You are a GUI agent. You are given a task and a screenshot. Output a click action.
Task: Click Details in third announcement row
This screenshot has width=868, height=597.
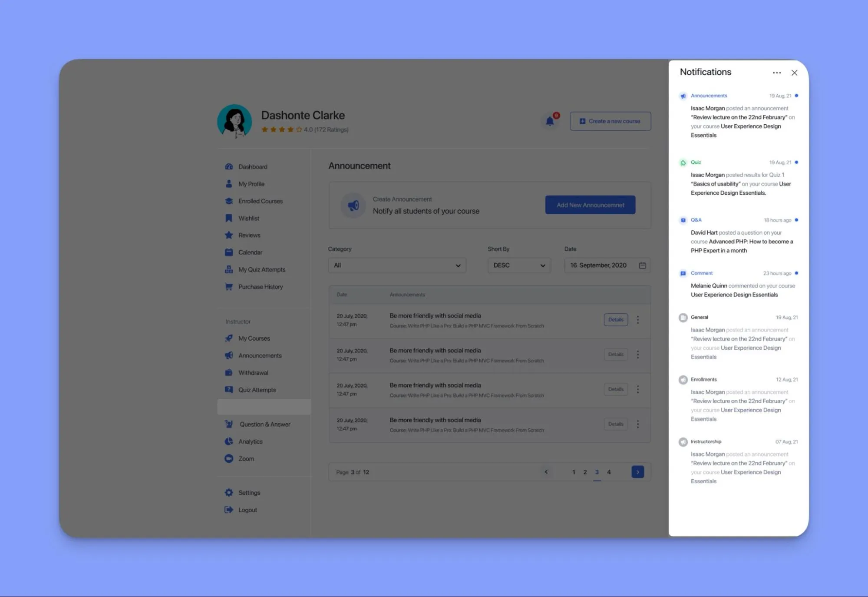click(616, 389)
